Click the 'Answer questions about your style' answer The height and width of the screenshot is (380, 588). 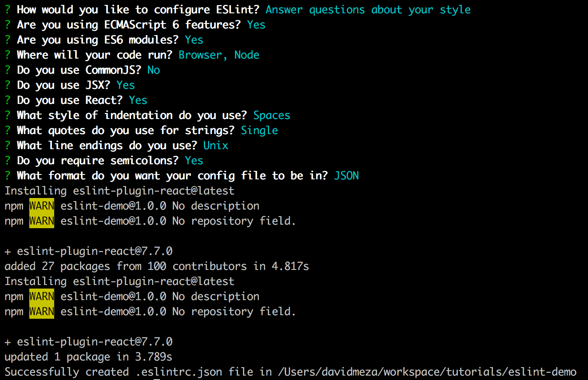point(368,10)
